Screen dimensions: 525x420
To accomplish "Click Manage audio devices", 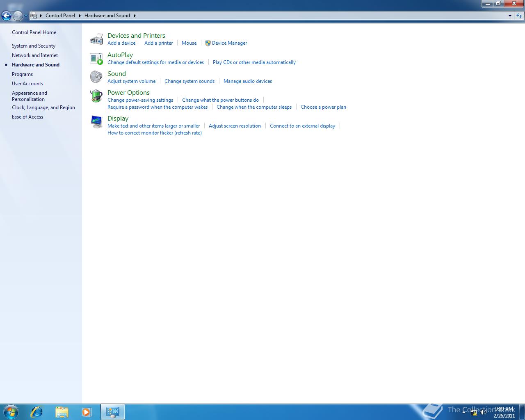I will [248, 81].
